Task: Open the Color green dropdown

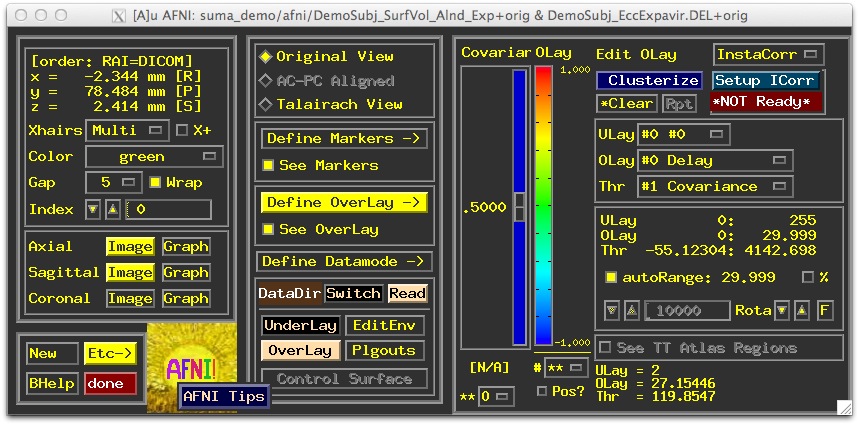Action: (154, 157)
